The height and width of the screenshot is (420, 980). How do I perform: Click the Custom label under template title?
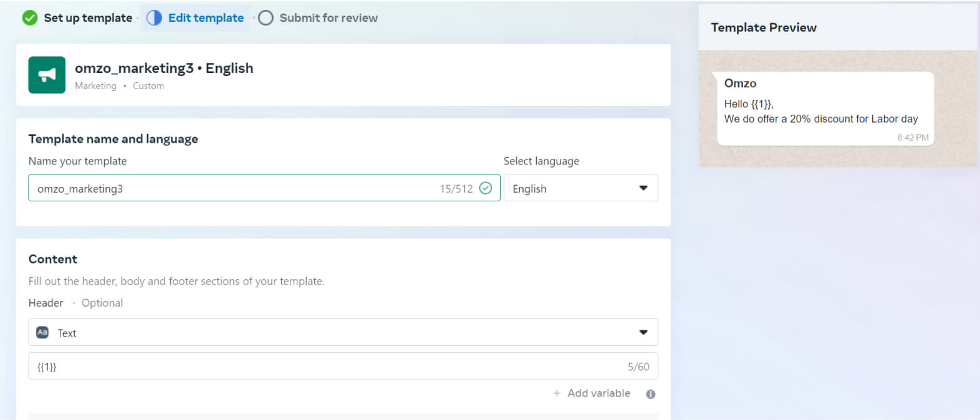click(148, 86)
